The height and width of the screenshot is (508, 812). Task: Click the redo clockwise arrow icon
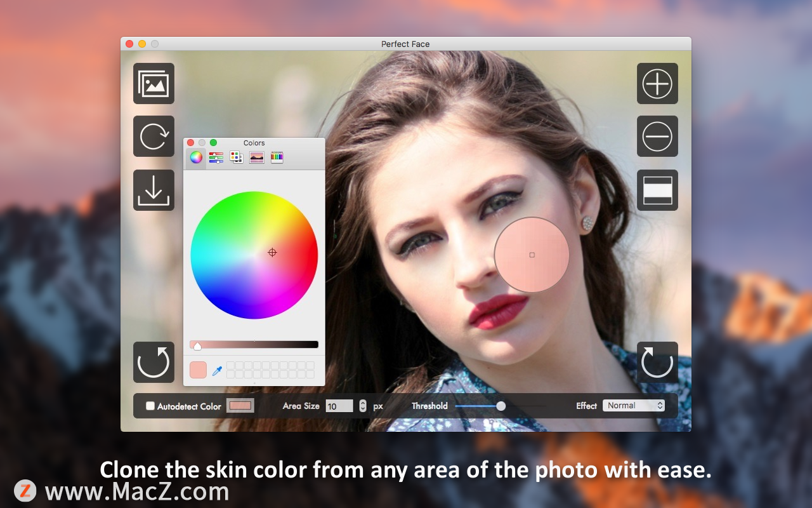click(657, 362)
